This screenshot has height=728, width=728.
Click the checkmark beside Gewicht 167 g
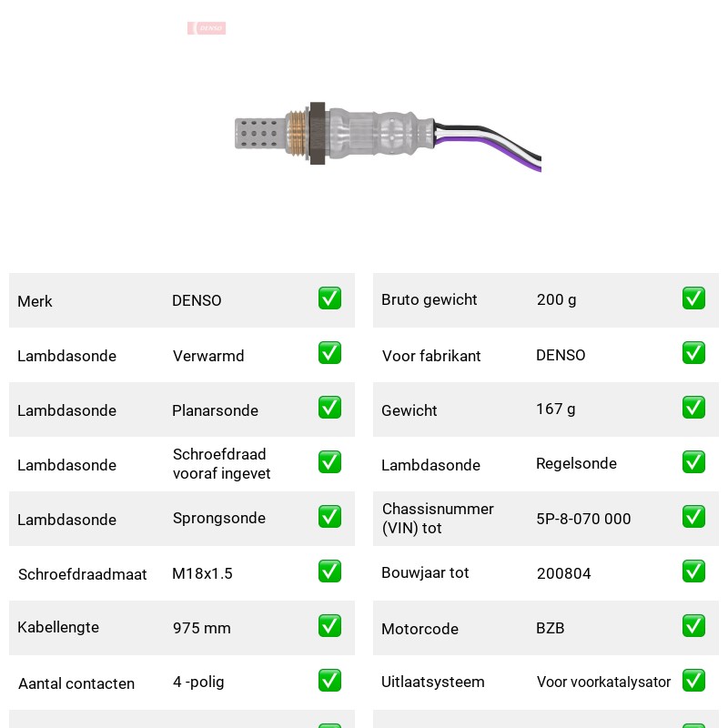point(693,407)
